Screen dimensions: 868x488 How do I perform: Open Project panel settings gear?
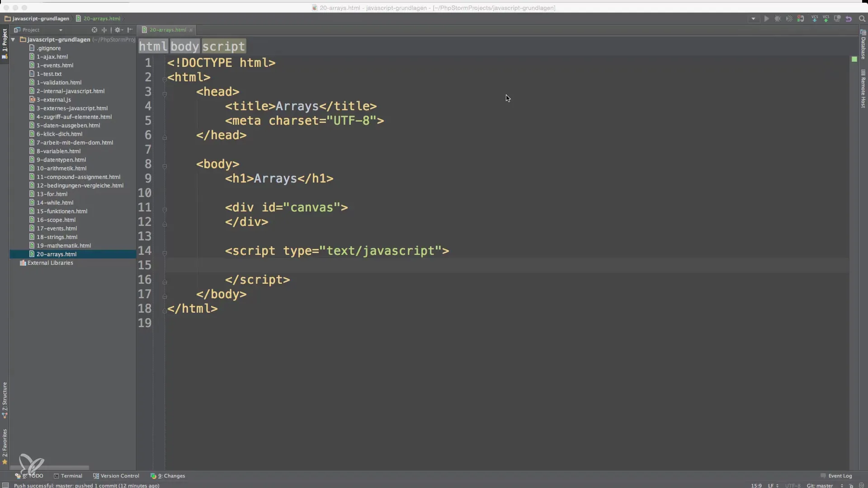coord(118,30)
